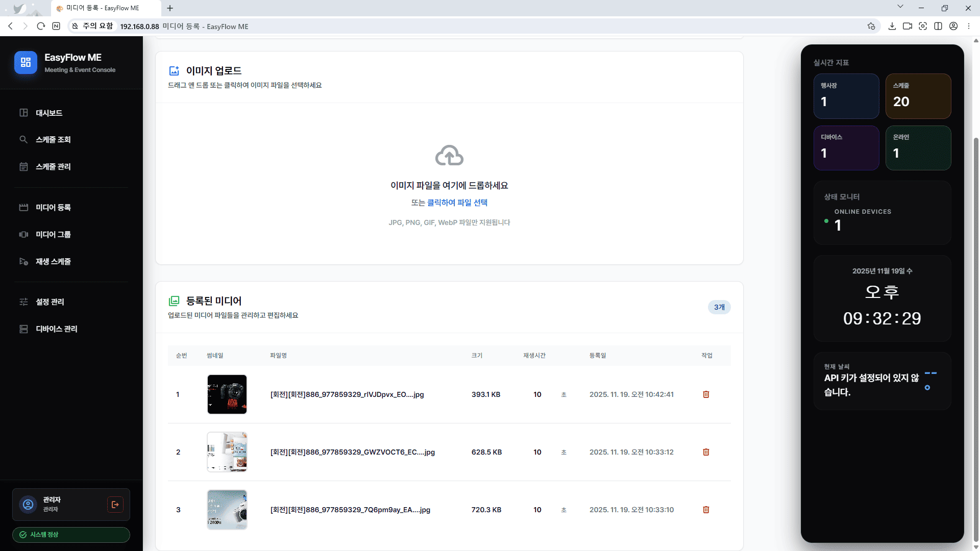Click the 스케줄 20 metric card

pyautogui.click(x=918, y=96)
